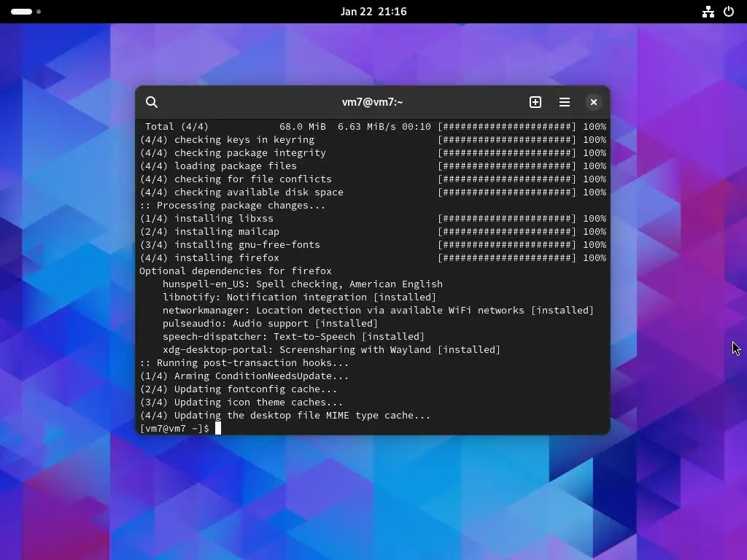Image resolution: width=747 pixels, height=560 pixels.
Task: Click progress bar of installing firefox
Action: [507, 257]
